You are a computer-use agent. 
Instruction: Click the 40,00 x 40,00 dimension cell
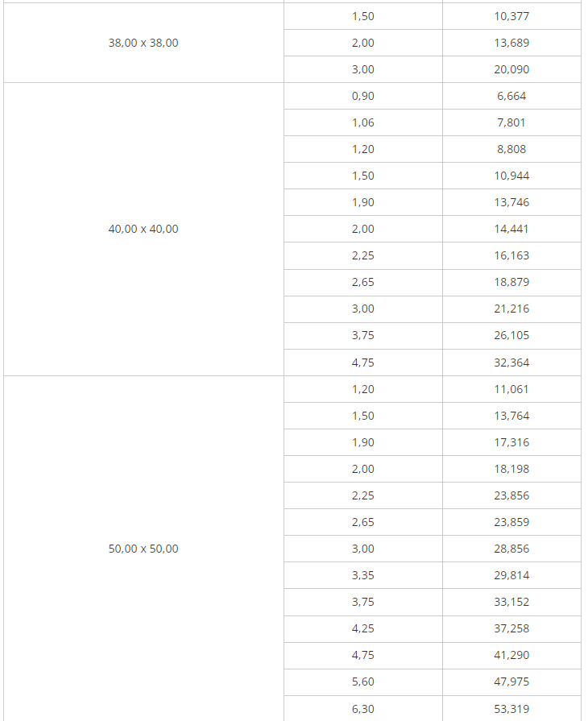143,229
